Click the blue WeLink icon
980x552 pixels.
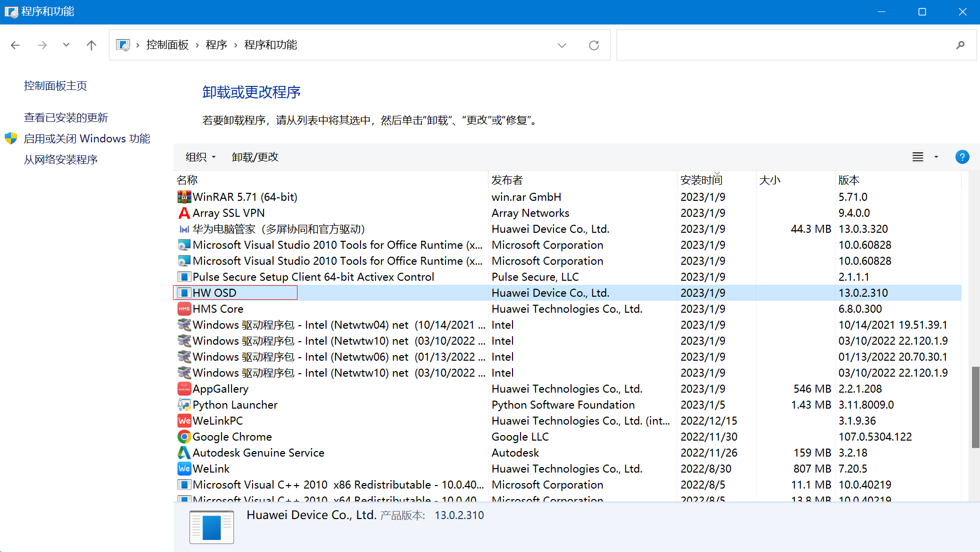184,469
